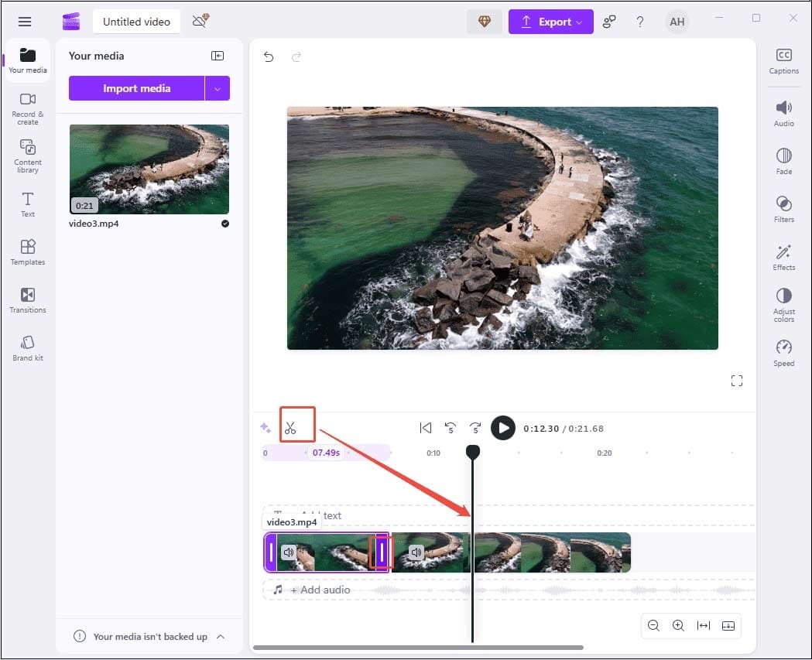This screenshot has height=660, width=812.
Task: Open the Filters panel
Action: (x=783, y=210)
